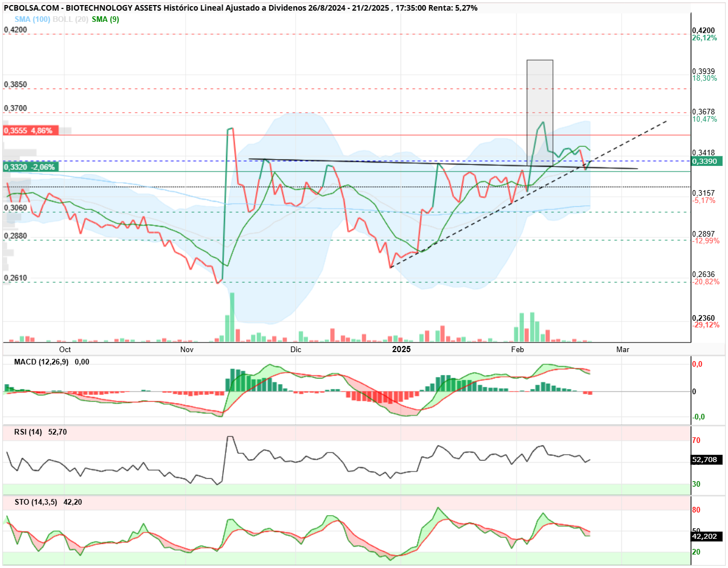Click the Nov month label
Screen dimensions: 728x568
tap(187, 349)
